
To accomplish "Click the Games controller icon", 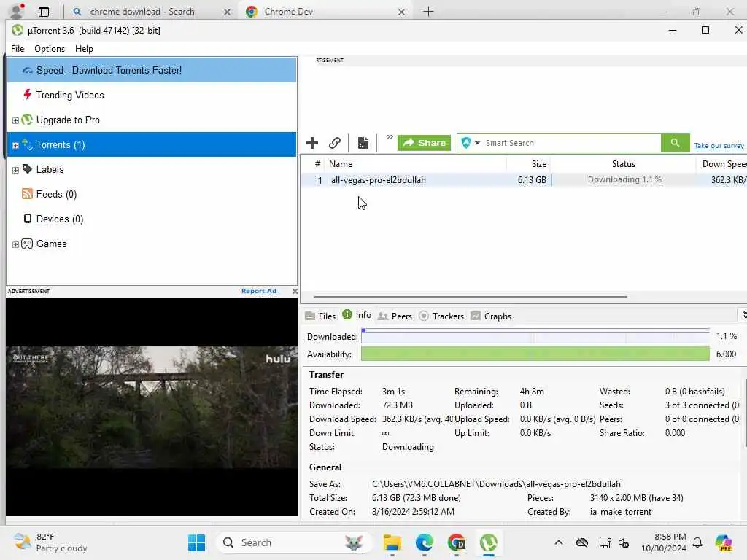I will click(x=27, y=244).
